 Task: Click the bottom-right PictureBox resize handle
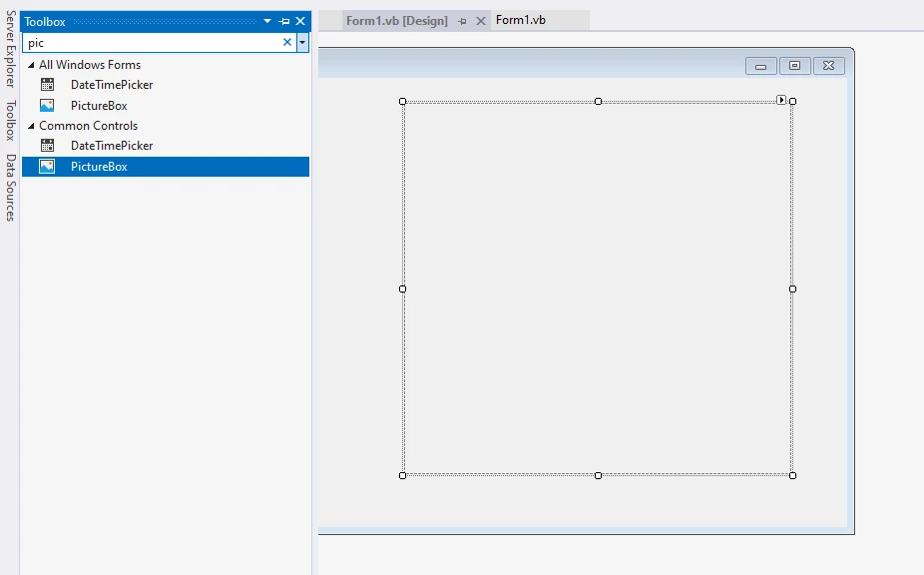[792, 475]
